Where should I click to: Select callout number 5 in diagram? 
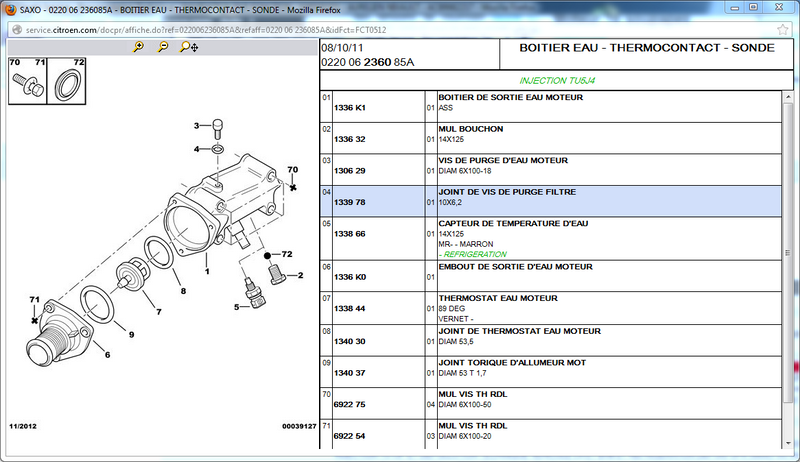coord(237,307)
